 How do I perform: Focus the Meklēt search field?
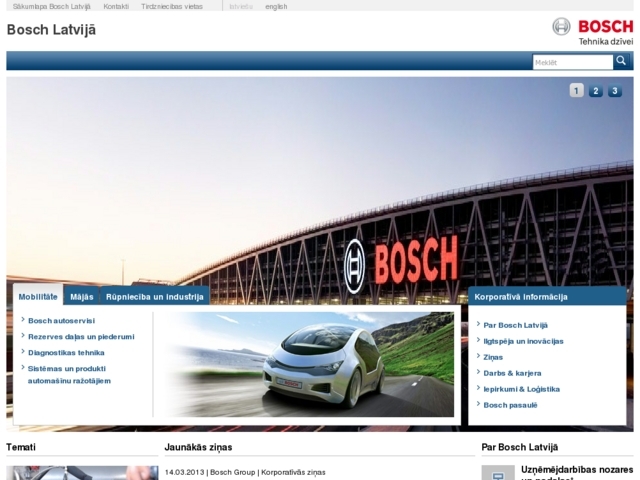pos(573,62)
